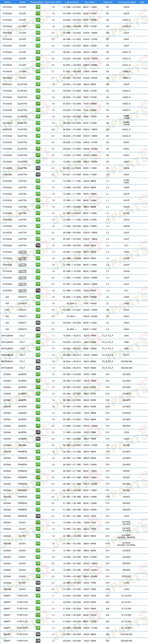Click the PB icon for Nissan Almera SR20DE
The width and height of the screenshot is (148, 644).
click(38, 426)
